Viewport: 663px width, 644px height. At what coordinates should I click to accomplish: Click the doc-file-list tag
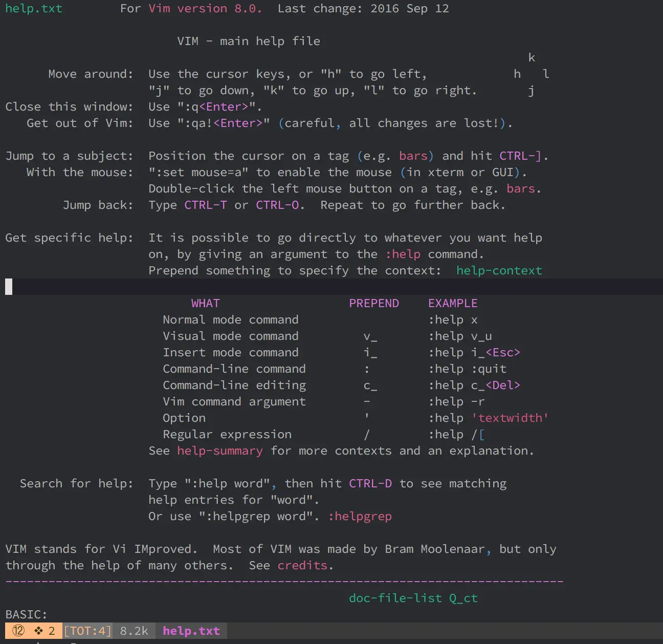click(x=395, y=598)
